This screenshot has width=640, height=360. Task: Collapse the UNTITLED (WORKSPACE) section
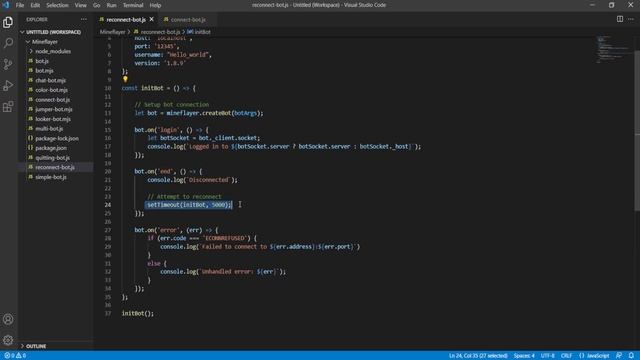pyautogui.click(x=53, y=32)
